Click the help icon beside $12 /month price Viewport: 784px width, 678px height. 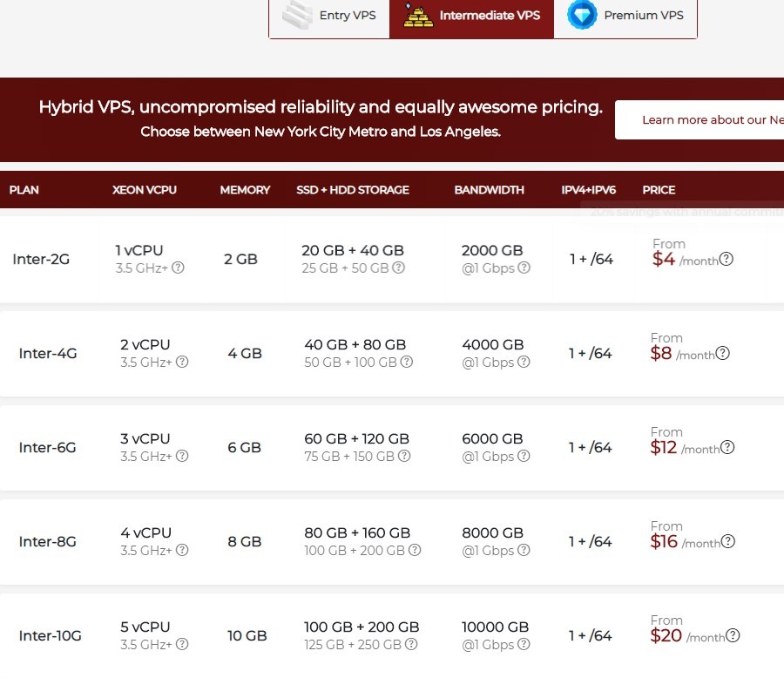click(x=727, y=447)
